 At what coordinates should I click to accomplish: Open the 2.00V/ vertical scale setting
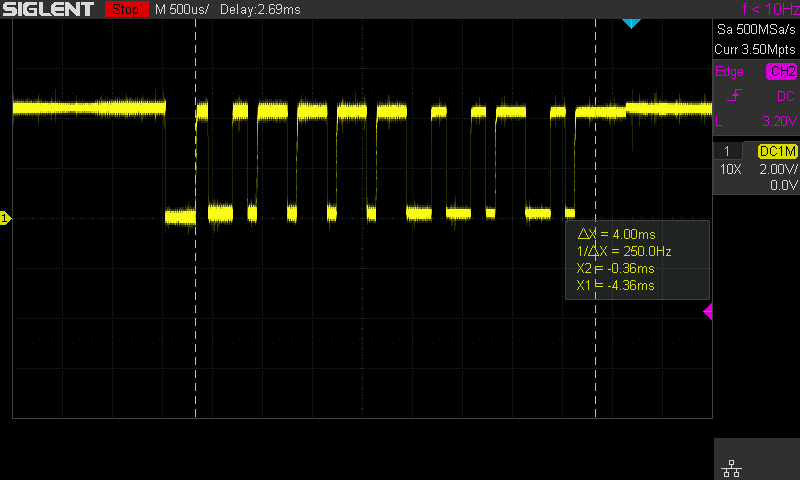(777, 169)
